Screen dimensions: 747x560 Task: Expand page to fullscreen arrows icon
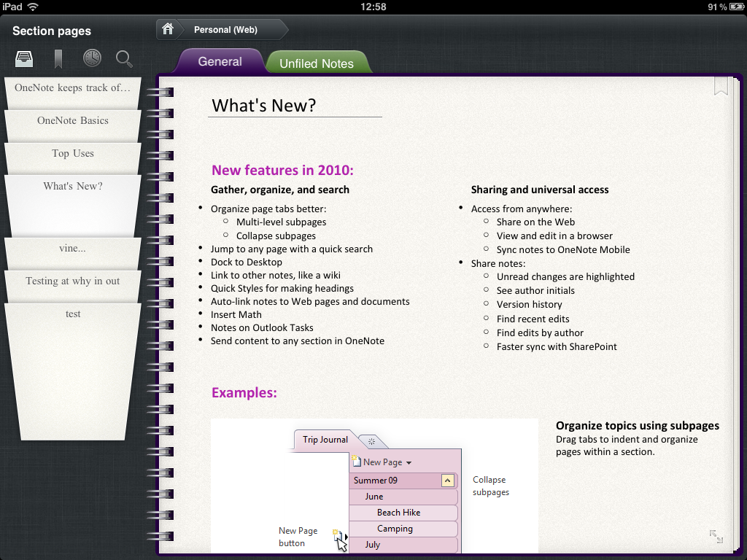click(716, 536)
